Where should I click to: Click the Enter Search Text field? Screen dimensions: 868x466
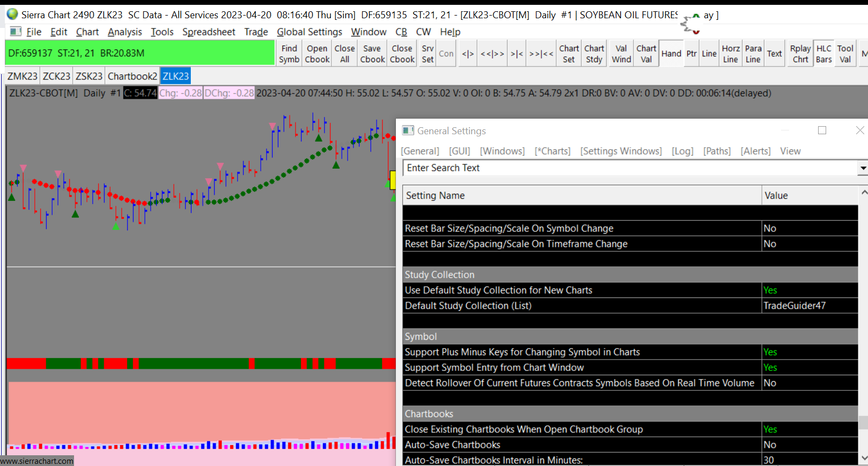click(630, 168)
